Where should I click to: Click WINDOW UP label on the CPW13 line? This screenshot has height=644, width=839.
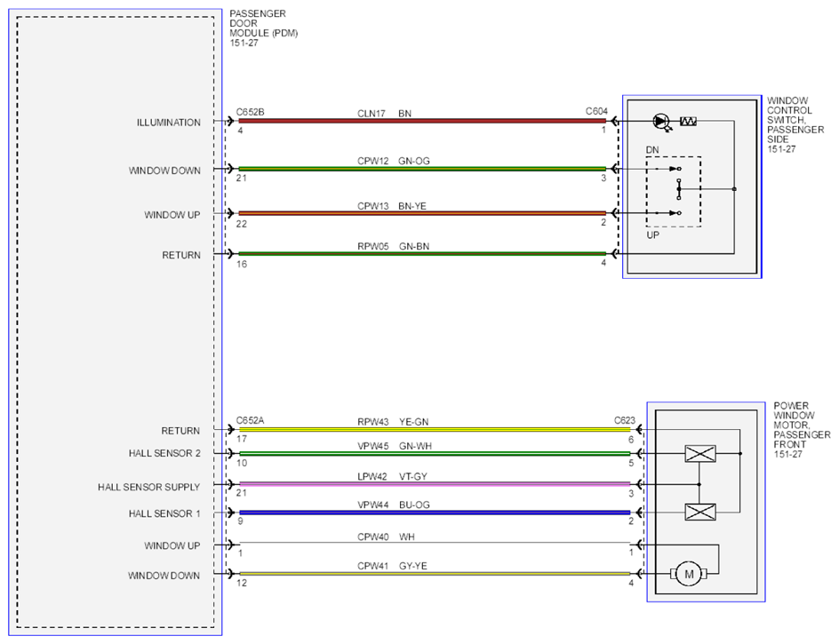[x=172, y=215]
